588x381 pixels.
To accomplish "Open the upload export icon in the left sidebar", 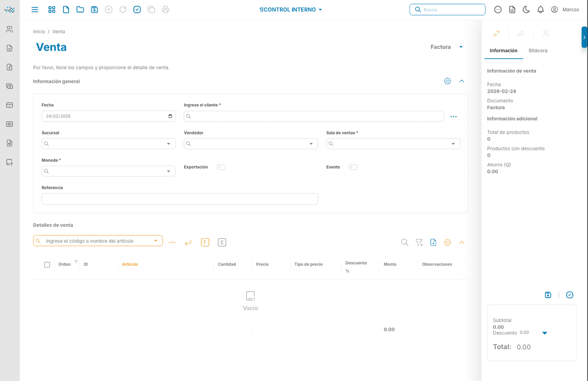I will click(10, 162).
